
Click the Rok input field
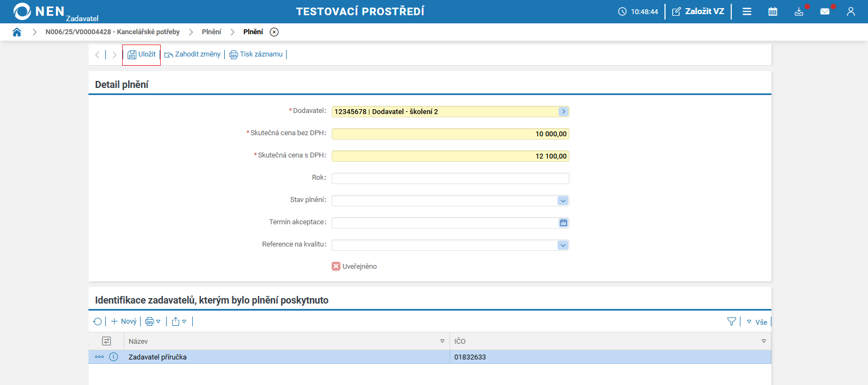click(x=451, y=178)
